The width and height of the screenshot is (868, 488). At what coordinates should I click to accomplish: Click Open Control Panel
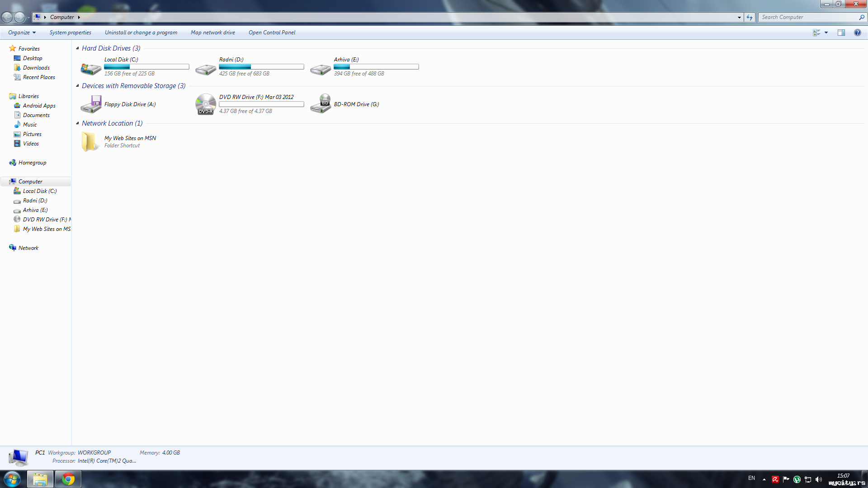tap(272, 33)
